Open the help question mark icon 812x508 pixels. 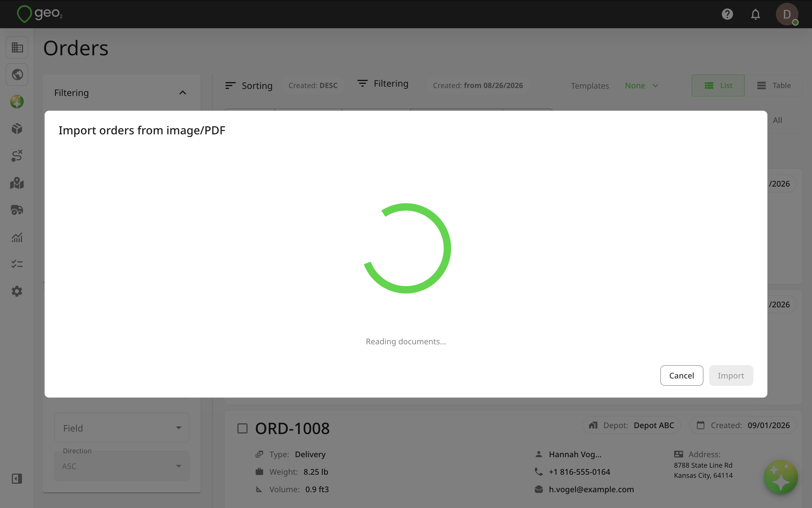click(x=727, y=14)
